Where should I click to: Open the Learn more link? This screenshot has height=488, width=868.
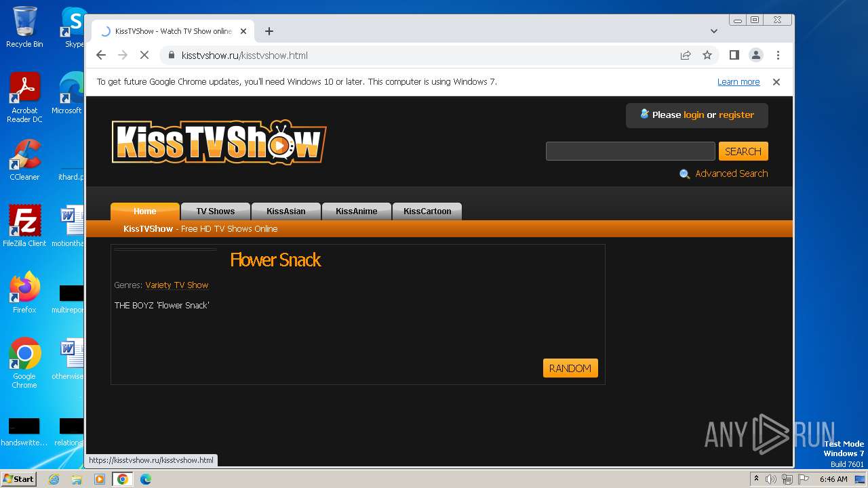point(738,82)
